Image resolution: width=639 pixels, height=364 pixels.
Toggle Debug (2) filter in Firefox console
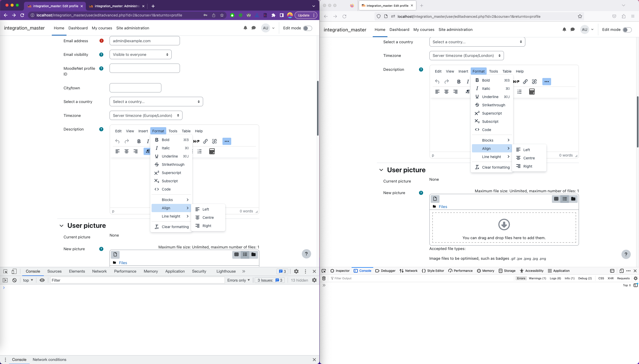pos(585,278)
